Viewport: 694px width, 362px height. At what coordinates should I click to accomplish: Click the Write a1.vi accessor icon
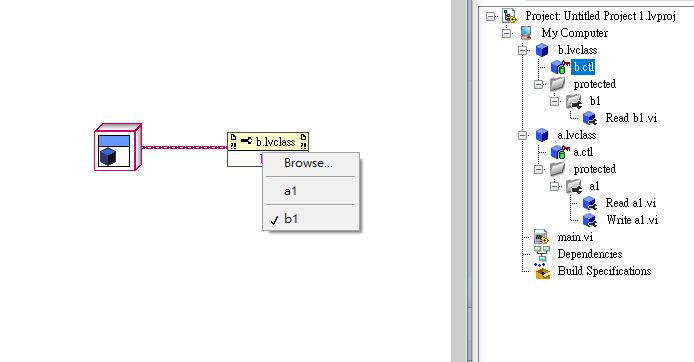click(x=590, y=220)
